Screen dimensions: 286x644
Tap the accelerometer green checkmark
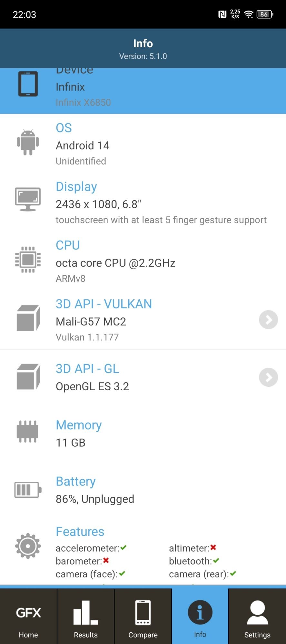coord(123,547)
